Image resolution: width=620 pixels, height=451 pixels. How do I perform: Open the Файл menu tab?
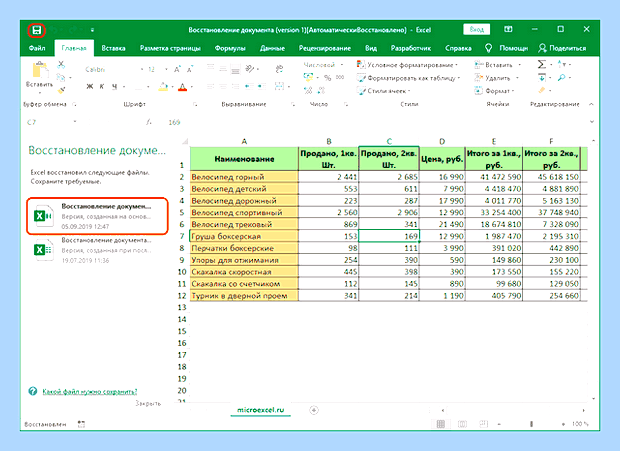[37, 48]
